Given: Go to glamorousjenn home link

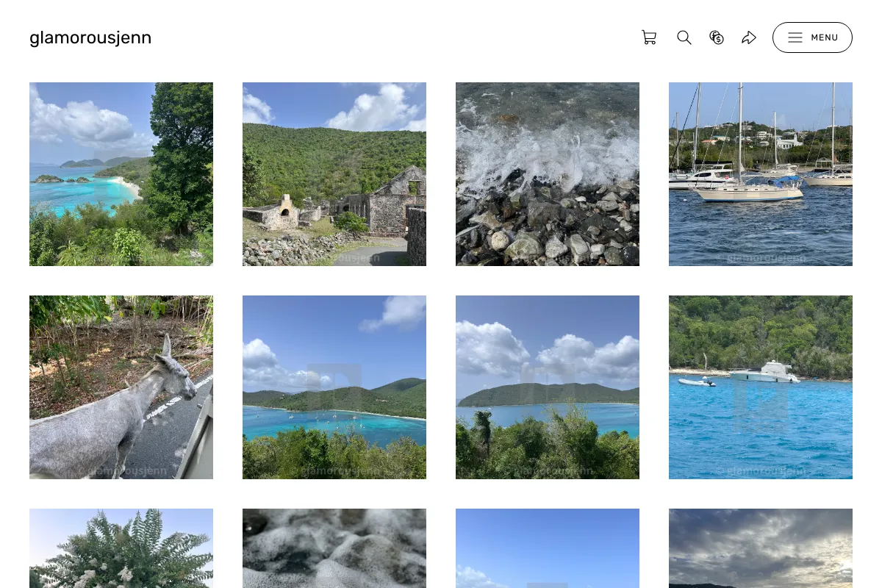Looking at the screenshot, I should [90, 37].
